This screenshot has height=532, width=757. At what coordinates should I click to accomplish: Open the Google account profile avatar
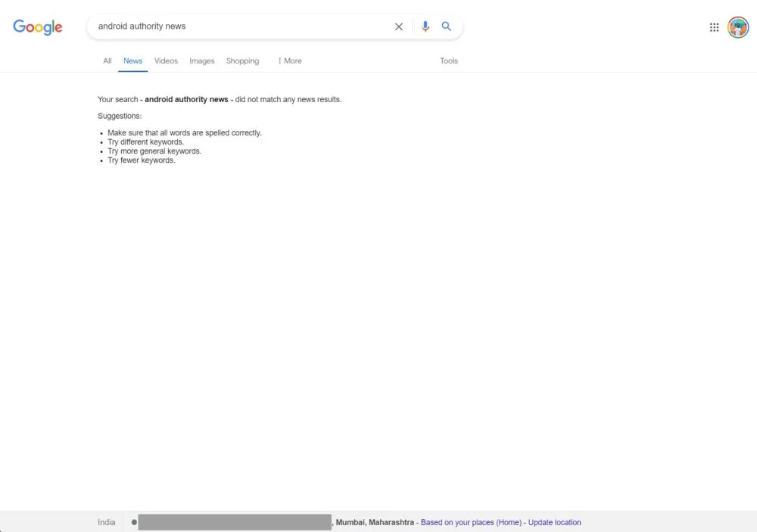(738, 27)
